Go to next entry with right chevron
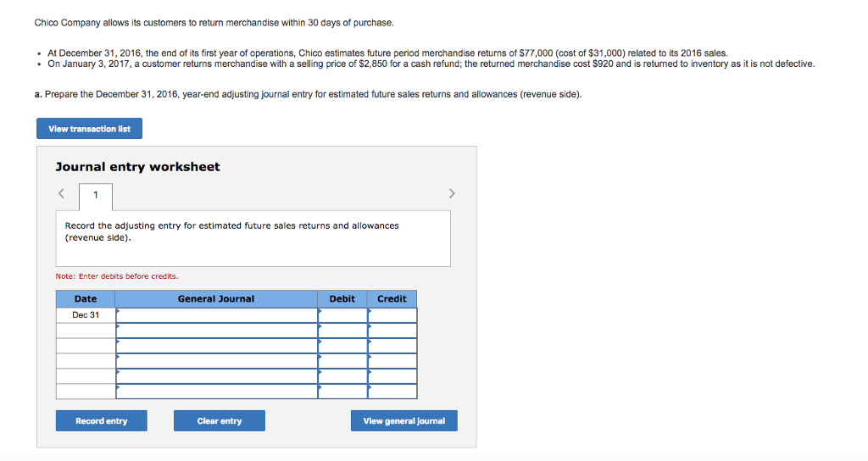The height and width of the screenshot is (461, 868). coord(452,194)
